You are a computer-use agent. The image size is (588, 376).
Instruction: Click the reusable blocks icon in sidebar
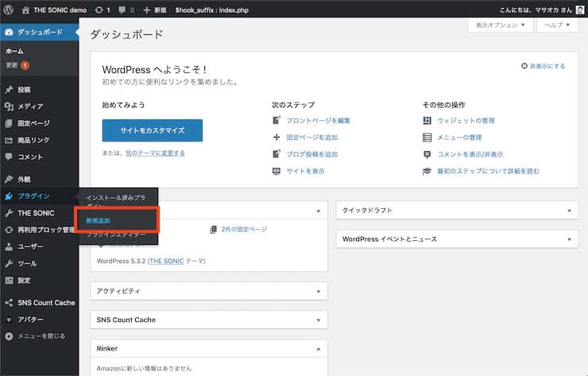click(9, 230)
